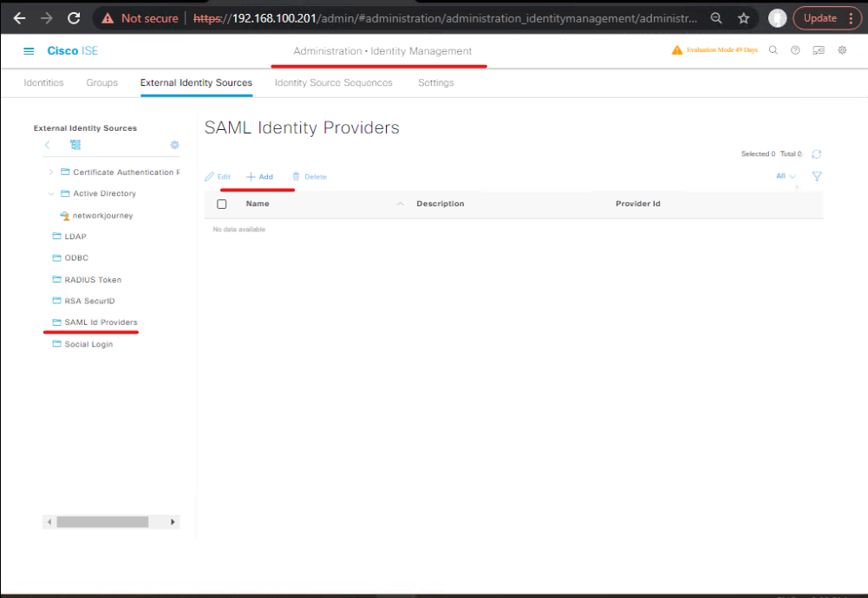Viewport: 868px width, 598px height.
Task: Select RADIUS Token in the tree
Action: tap(93, 280)
